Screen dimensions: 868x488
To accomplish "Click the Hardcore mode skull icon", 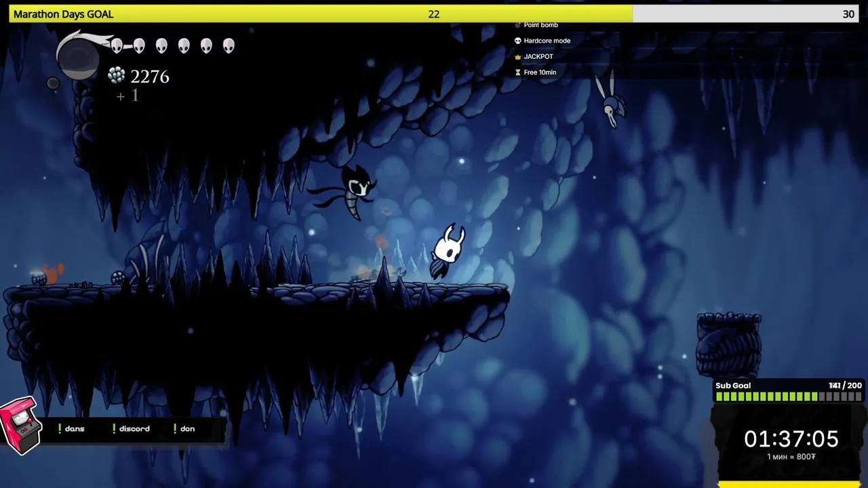I will 517,41.
